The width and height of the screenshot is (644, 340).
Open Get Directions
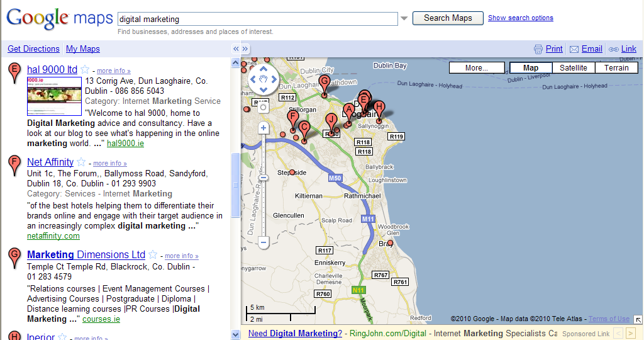(x=34, y=49)
